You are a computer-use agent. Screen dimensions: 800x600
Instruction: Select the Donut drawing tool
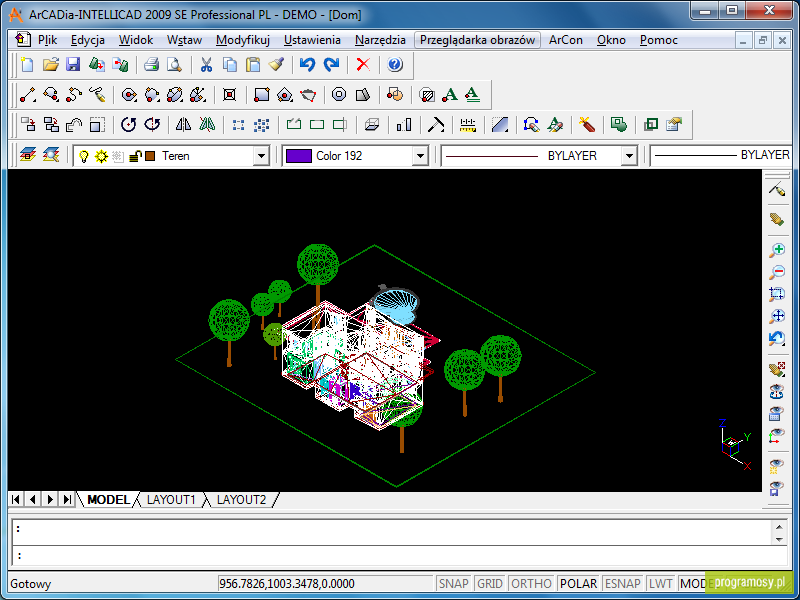339,94
